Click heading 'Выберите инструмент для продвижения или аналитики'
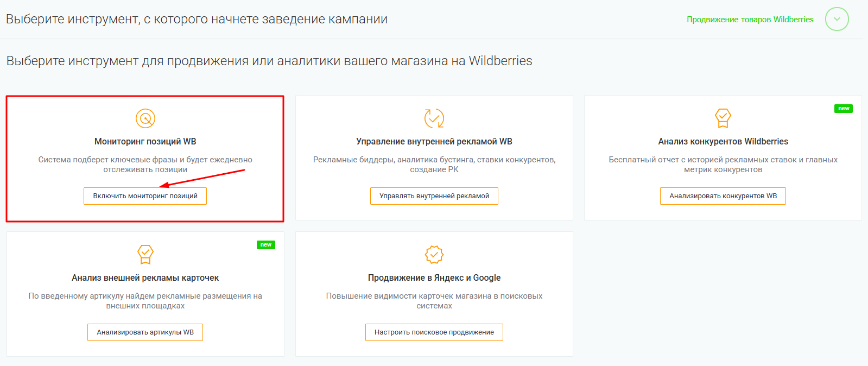868x366 pixels. pyautogui.click(x=269, y=61)
